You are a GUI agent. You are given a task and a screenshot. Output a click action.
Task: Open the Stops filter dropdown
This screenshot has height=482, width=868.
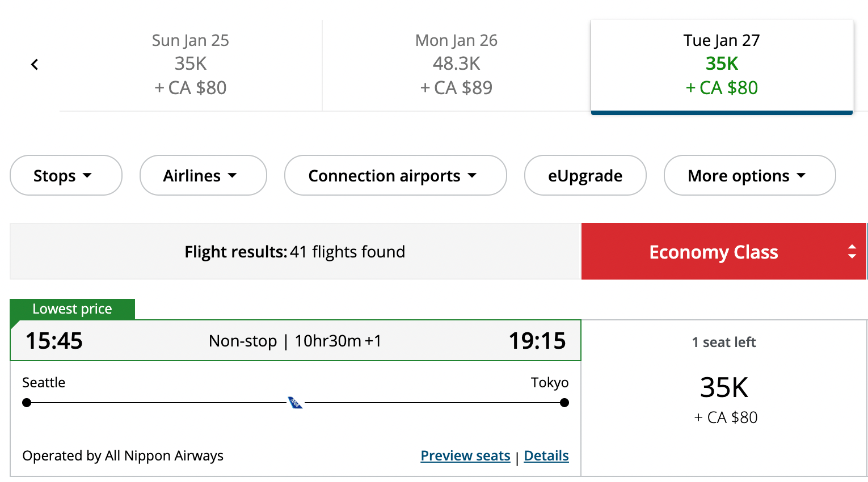point(66,176)
